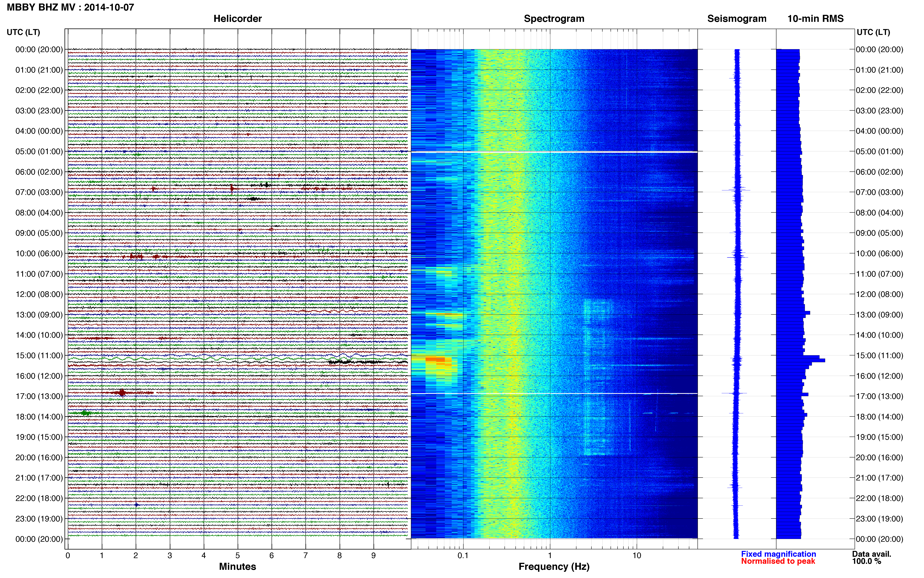The image size is (924, 578).
Task: Click RMS-side time label '09:00 (05:00)'
Action: point(879,233)
